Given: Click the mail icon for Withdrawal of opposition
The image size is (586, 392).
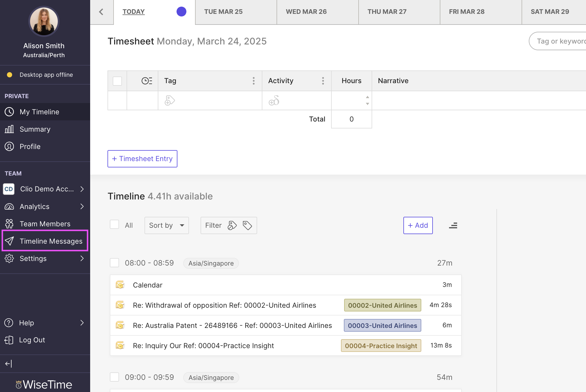Looking at the screenshot, I should (x=120, y=305).
